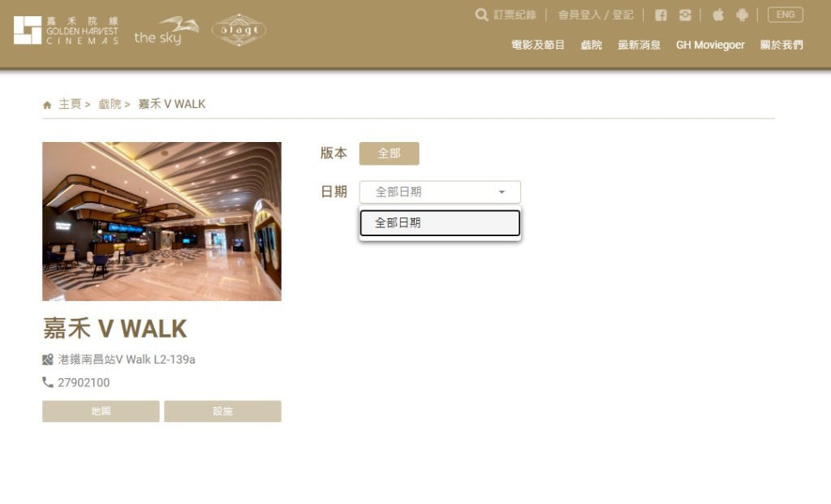Open the Facebook page icon
Image resolution: width=831 pixels, height=504 pixels.
(661, 15)
